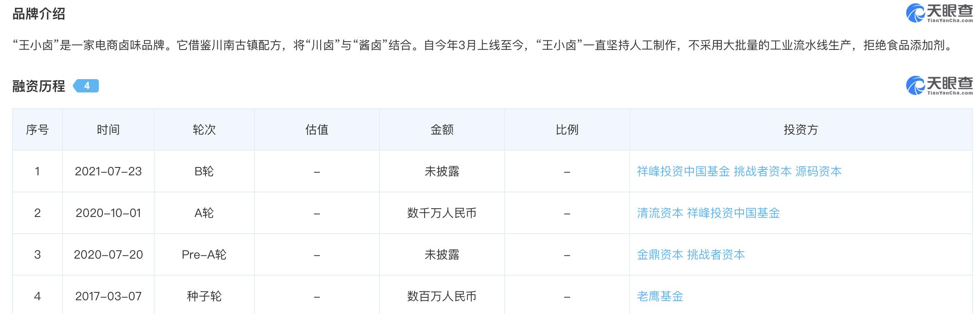The image size is (980, 314).
Task: Click the 数千万人民币 amount cell
Action: tap(442, 212)
